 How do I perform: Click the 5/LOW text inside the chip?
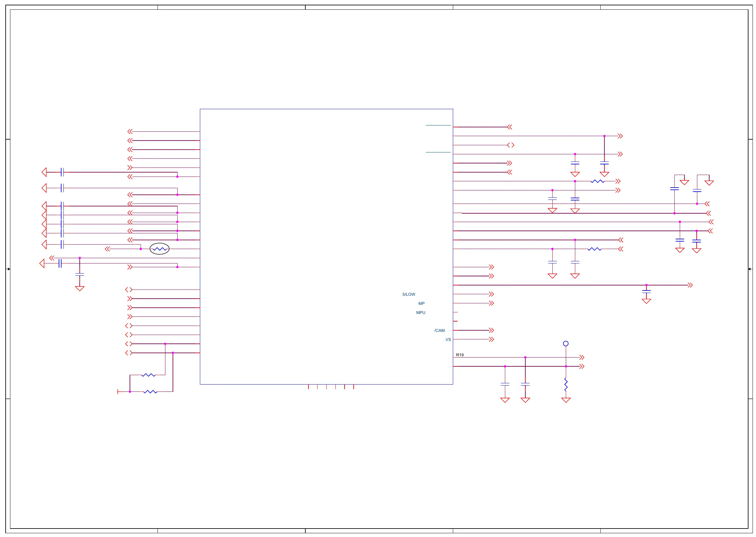click(409, 294)
